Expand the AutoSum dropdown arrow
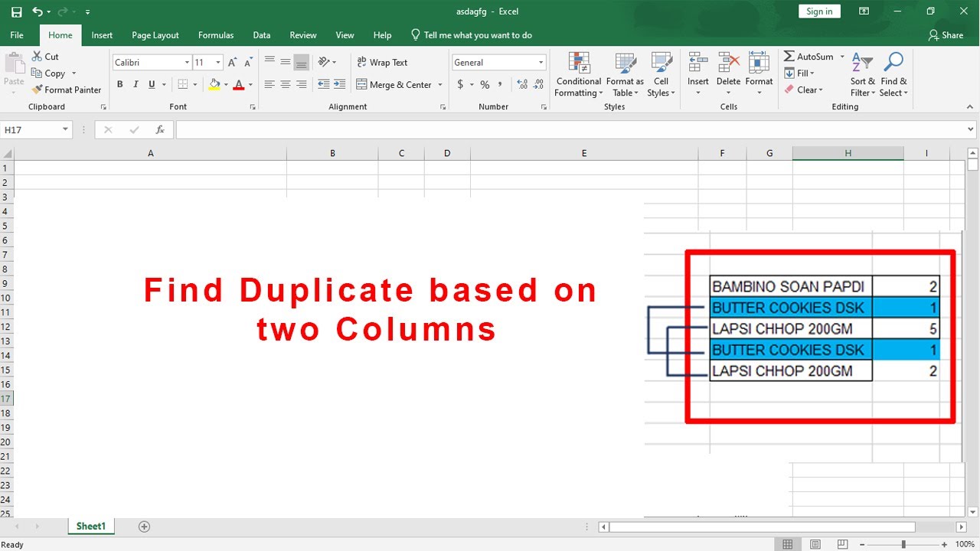Screen dimensions: 980x551 tap(842, 57)
